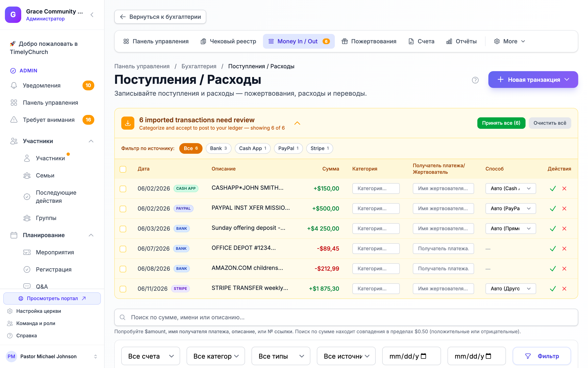Filter imports by Stripe source
This screenshot has width=588, height=368.
coord(320,148)
